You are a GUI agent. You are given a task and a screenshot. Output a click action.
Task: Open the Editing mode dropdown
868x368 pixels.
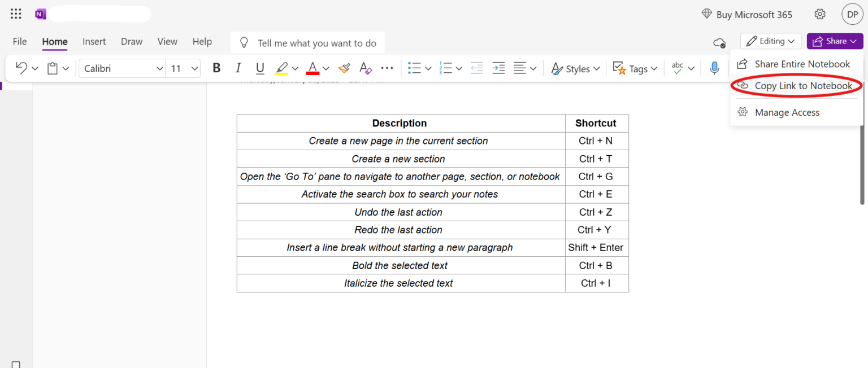770,41
